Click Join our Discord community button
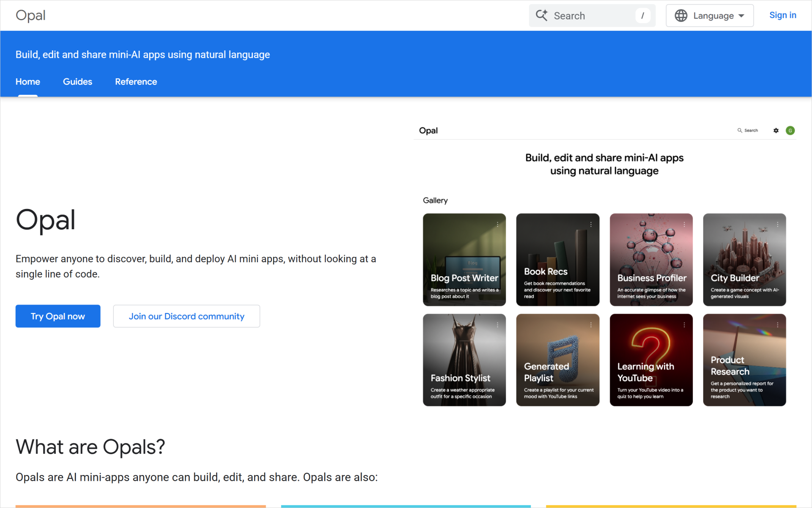Screen dimensions: 812x508 (x=187, y=316)
